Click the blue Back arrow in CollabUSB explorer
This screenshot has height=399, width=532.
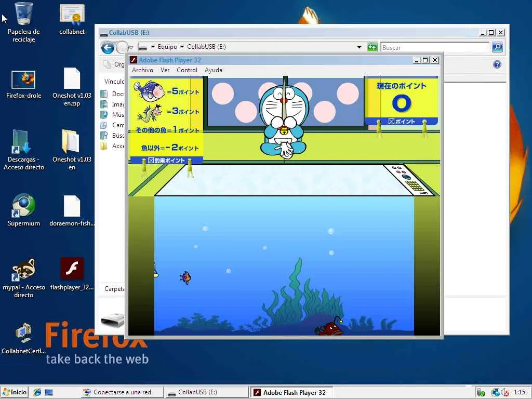(108, 47)
